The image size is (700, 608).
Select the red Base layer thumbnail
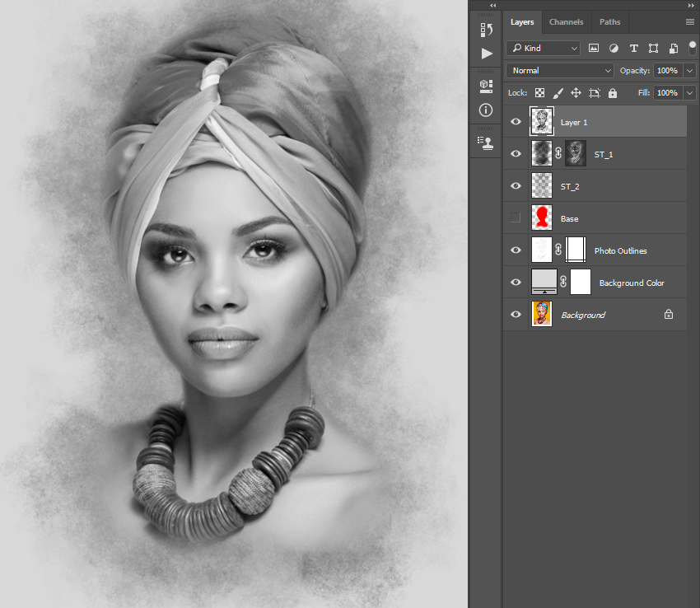[x=542, y=217]
